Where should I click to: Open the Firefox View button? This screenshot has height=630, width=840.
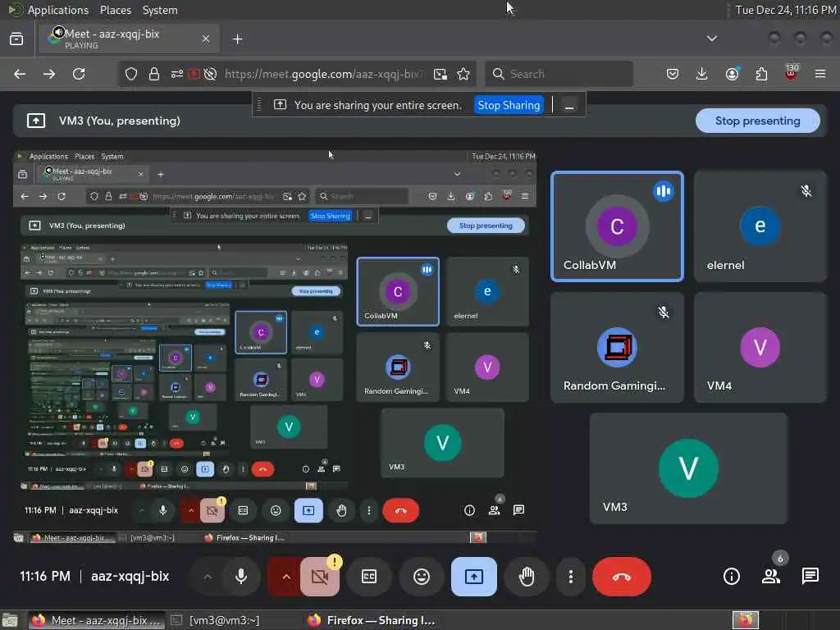[16, 39]
